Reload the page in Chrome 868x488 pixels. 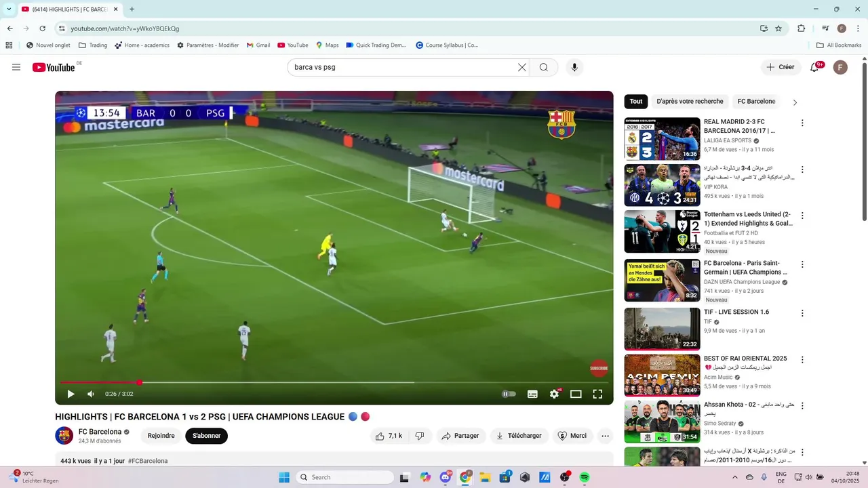pos(42,28)
